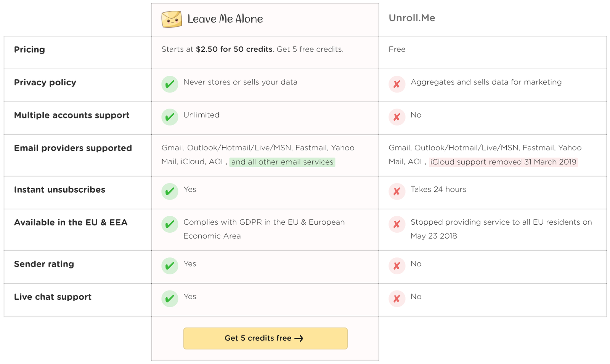The width and height of the screenshot is (610, 364).
Task: Click the 'Multiple accounts support' row label
Action: [72, 115]
